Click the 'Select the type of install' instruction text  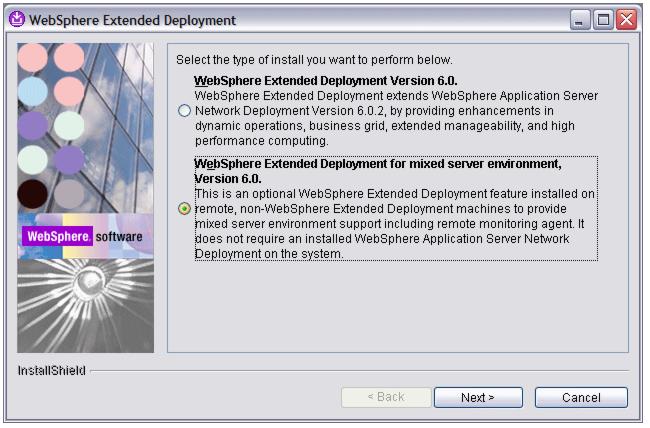(x=314, y=60)
